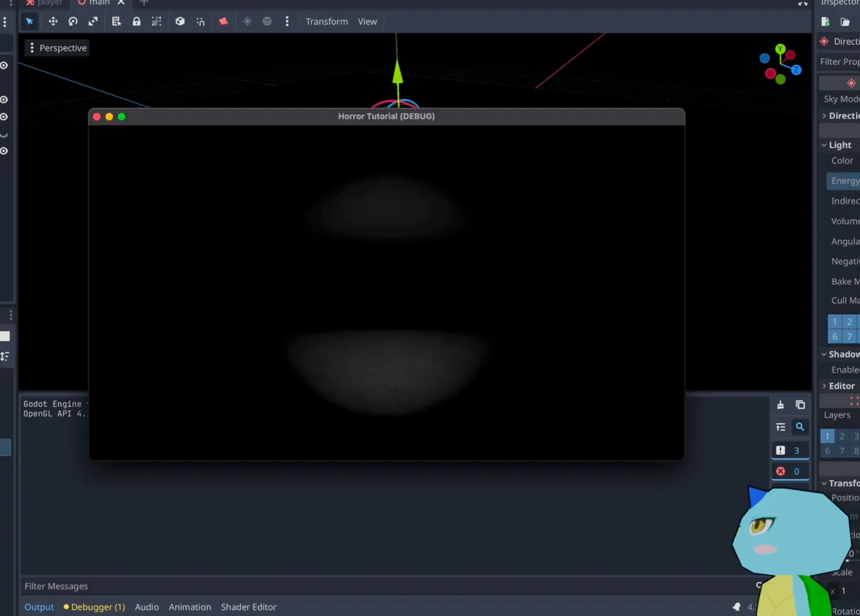The height and width of the screenshot is (616, 860).
Task: Open the Transform menu
Action: pos(327,22)
